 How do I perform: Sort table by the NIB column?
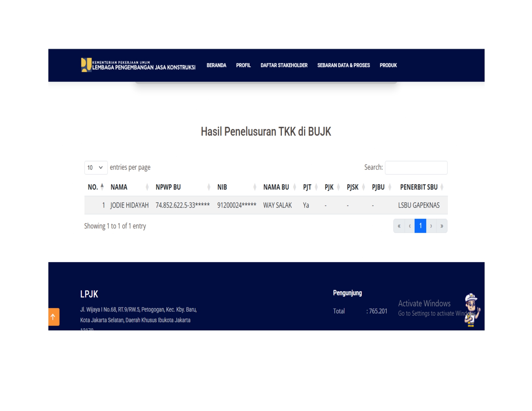[255, 187]
